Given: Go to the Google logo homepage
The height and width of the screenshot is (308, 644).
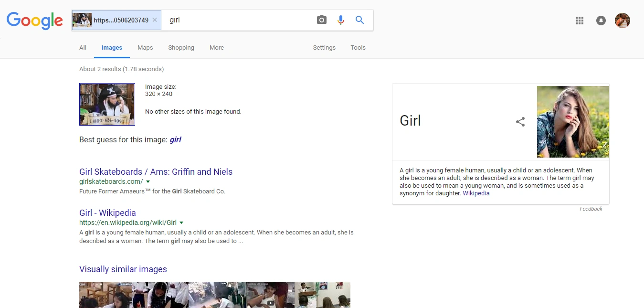Looking at the screenshot, I should pos(35,21).
